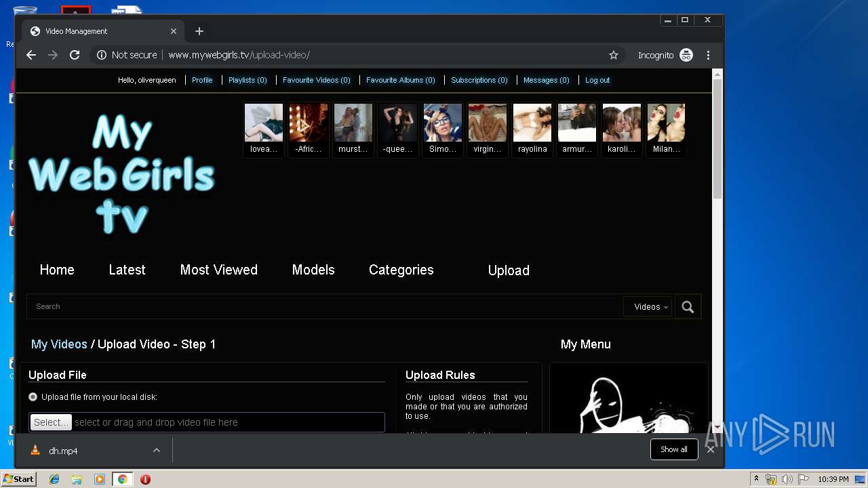Open the Most Viewed menu item
The image size is (868, 488).
218,270
